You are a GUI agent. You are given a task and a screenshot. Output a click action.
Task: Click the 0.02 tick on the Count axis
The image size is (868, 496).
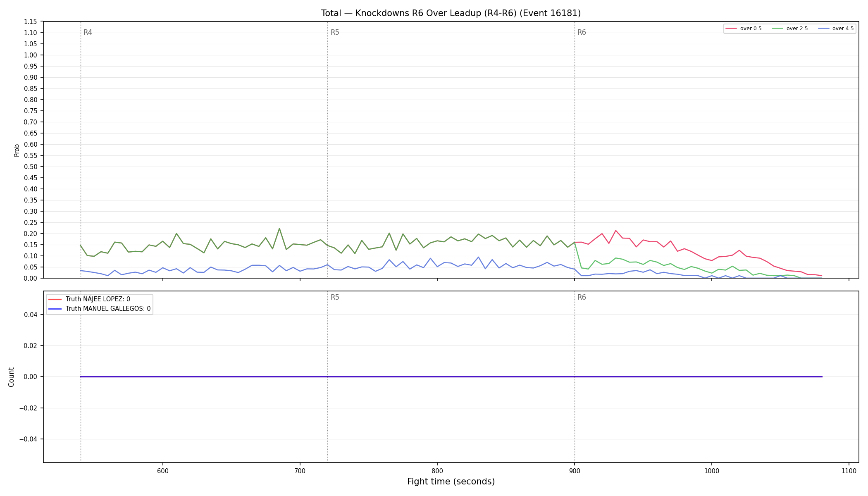(31, 346)
